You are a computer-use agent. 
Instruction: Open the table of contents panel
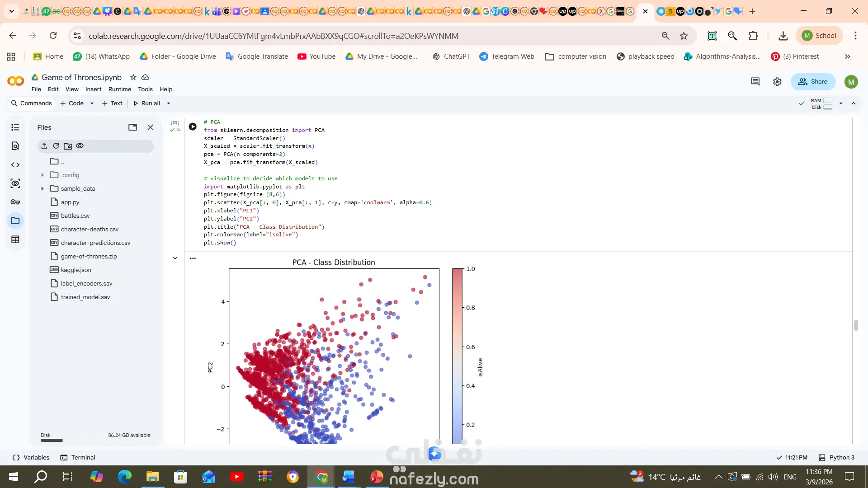pos(15,127)
